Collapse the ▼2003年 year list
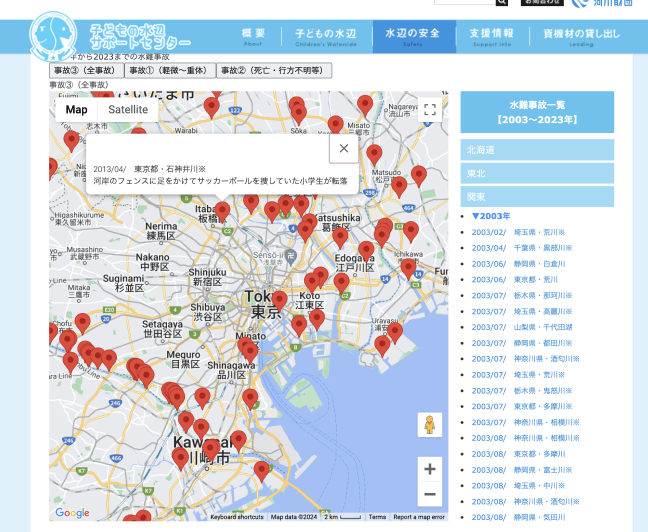The height and width of the screenshot is (532, 648). click(x=491, y=216)
